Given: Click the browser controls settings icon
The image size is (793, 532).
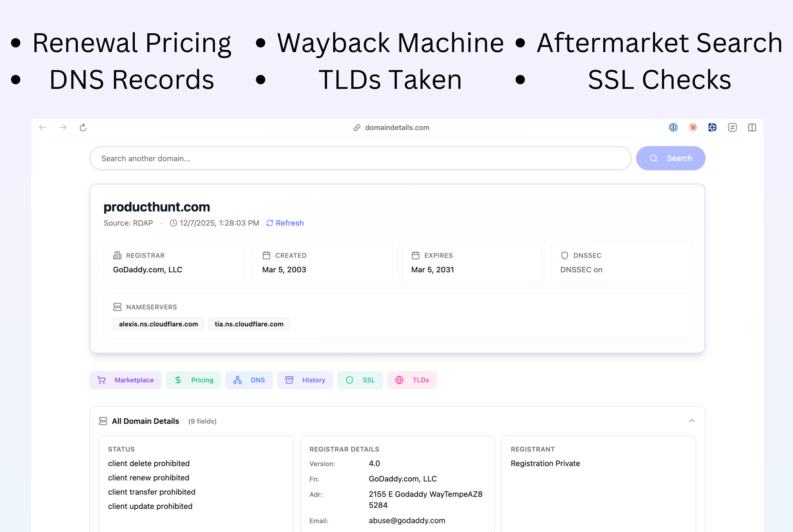Looking at the screenshot, I should [732, 127].
